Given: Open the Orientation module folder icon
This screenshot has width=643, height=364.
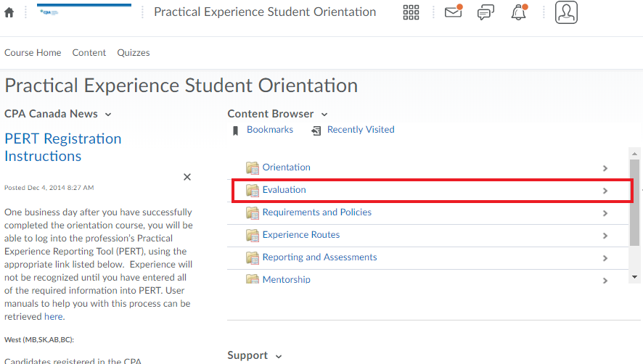Looking at the screenshot, I should [253, 167].
